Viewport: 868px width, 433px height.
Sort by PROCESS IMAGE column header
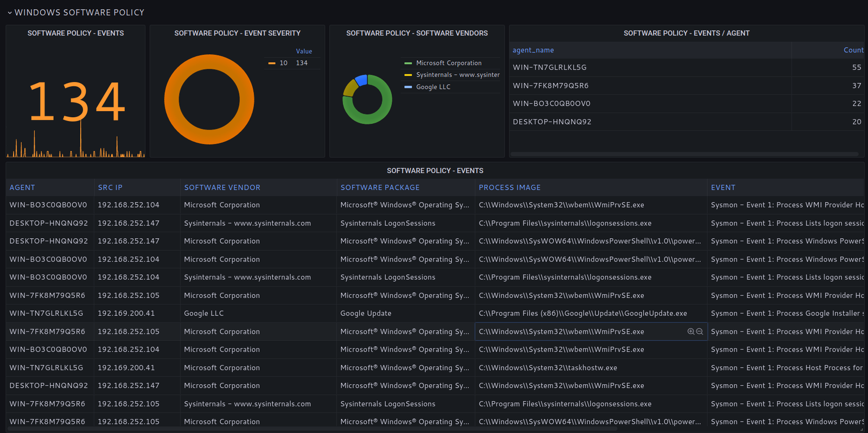509,187
